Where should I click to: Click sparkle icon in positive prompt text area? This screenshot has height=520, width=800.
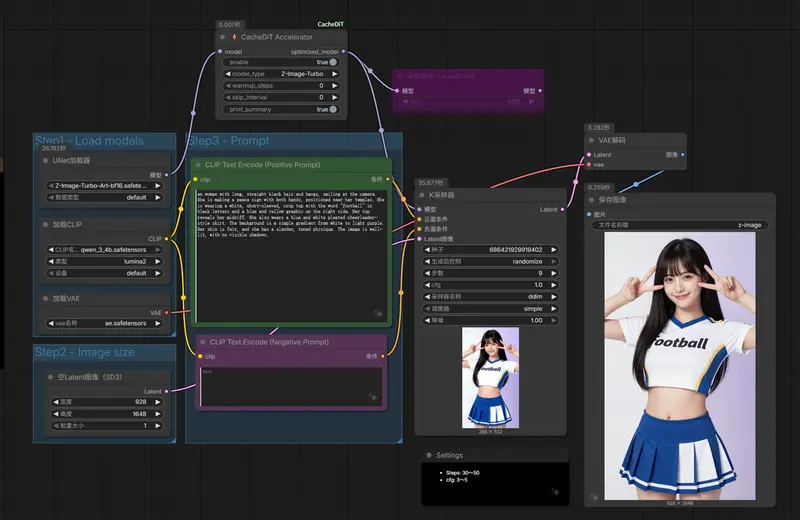[378, 313]
